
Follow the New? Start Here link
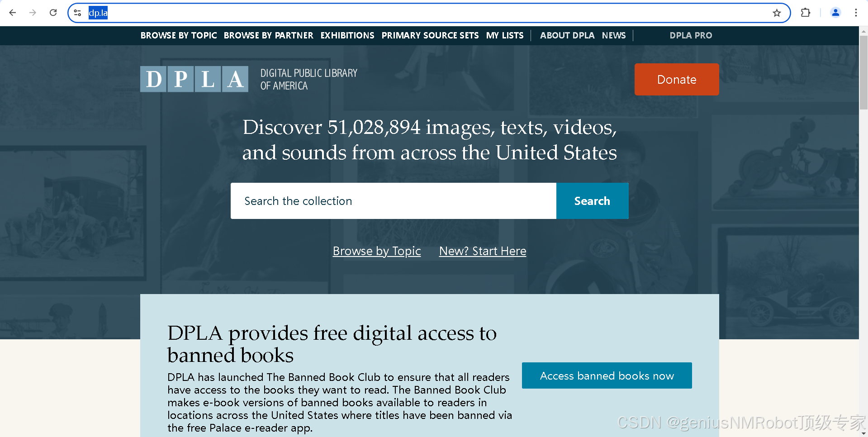tap(483, 251)
